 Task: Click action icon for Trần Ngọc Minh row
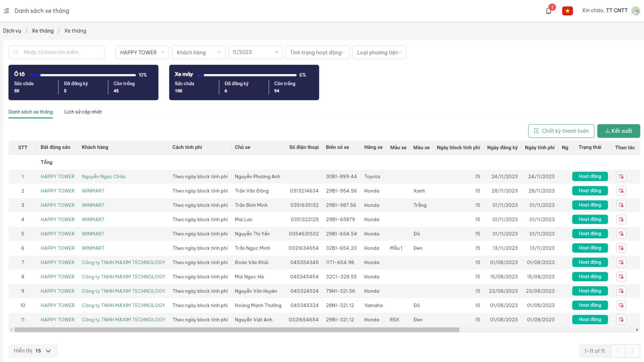pos(621,248)
